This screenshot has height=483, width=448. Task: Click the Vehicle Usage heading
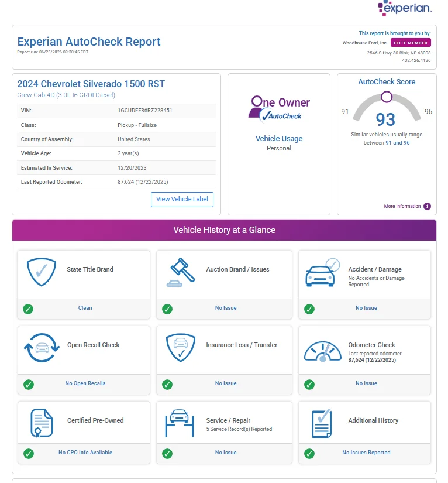(279, 139)
